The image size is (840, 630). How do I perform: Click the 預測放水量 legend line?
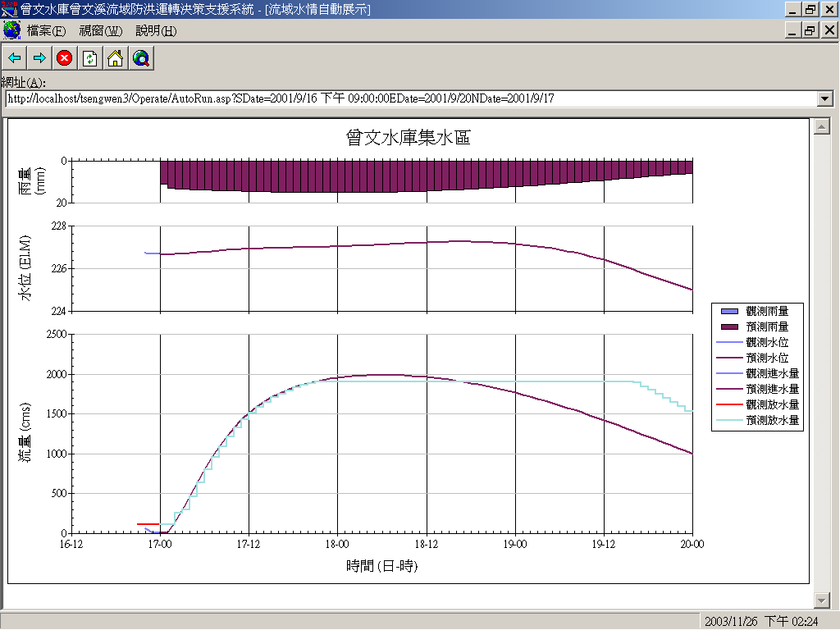(x=729, y=421)
